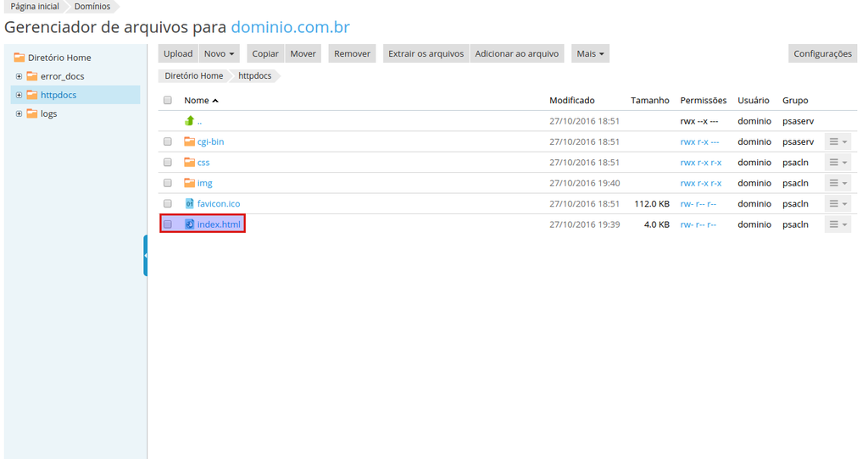The width and height of the screenshot is (868, 459).
Task: Open the row actions menu for favicon.ico
Action: pyautogui.click(x=837, y=204)
